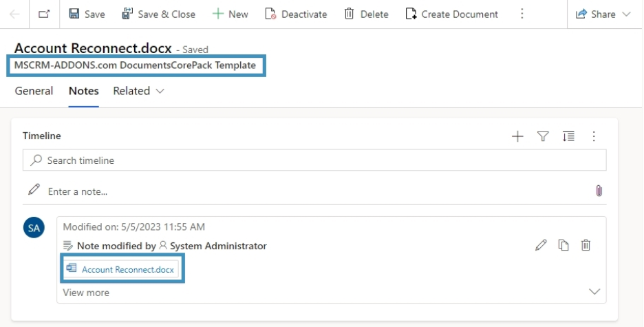
Task: Add a timeline record with plus icon
Action: pyautogui.click(x=517, y=136)
